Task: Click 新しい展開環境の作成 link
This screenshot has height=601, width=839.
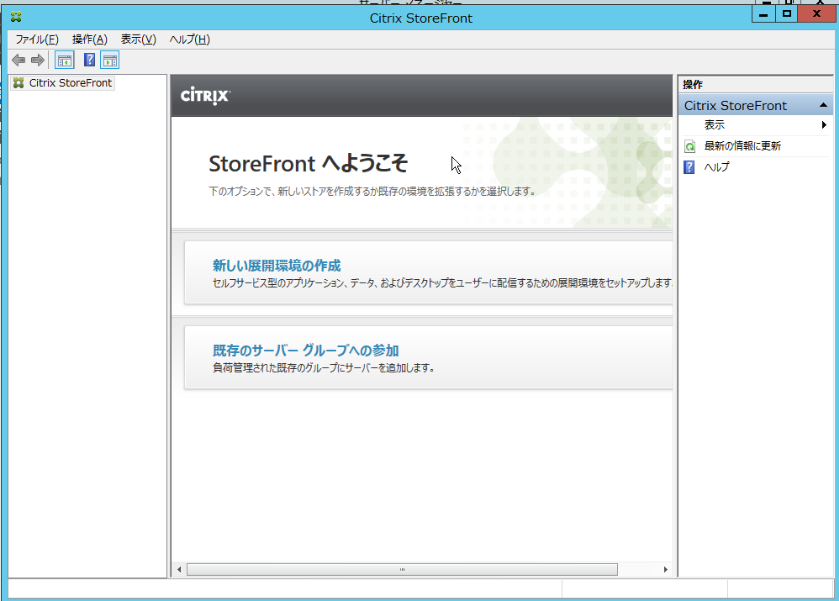Action: pos(277,265)
